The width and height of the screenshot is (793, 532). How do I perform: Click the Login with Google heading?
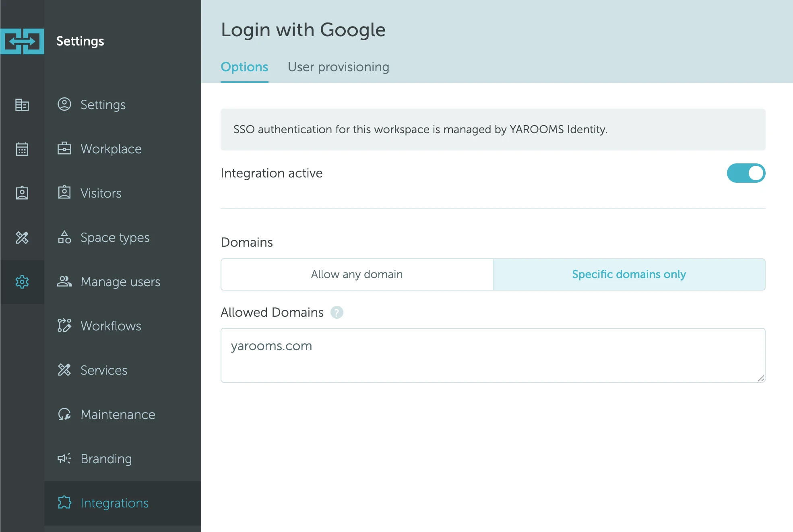303,30
